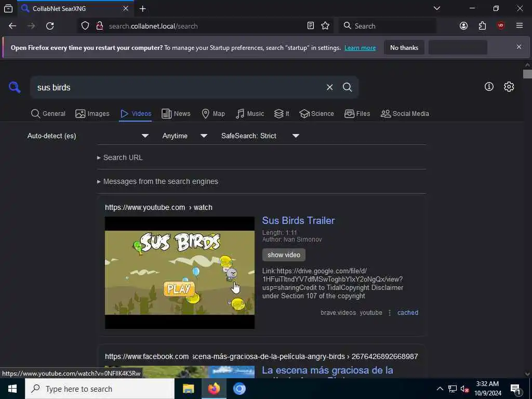Image resolution: width=532 pixels, height=399 pixels.
Task: Open the Windows Start menu
Action: point(12,389)
